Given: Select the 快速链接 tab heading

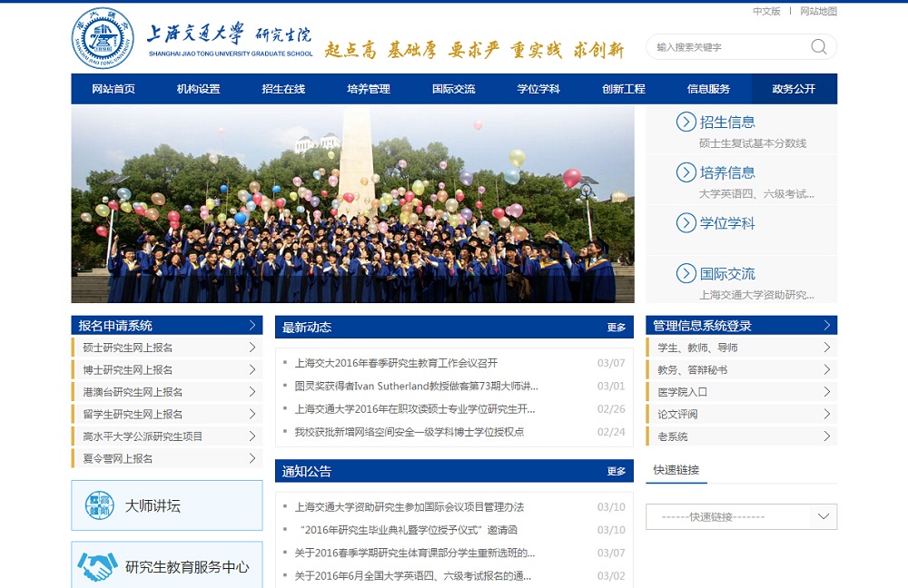Looking at the screenshot, I should [676, 469].
